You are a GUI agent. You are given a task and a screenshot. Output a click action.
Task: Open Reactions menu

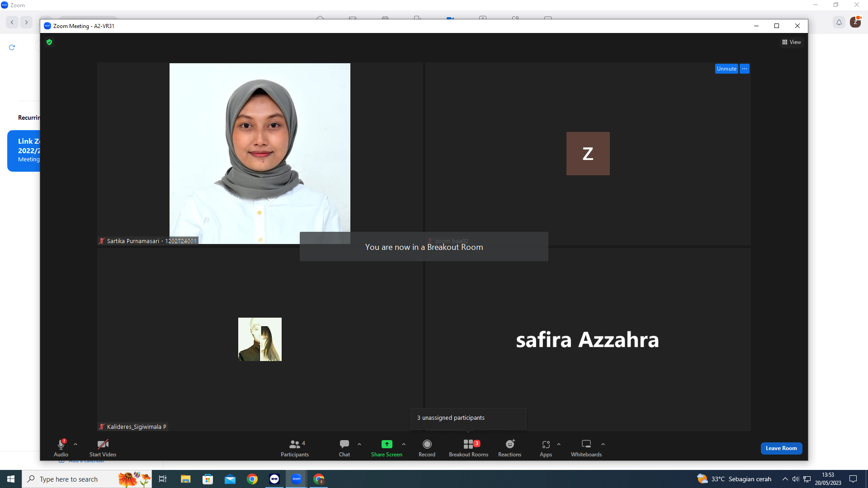509,448
